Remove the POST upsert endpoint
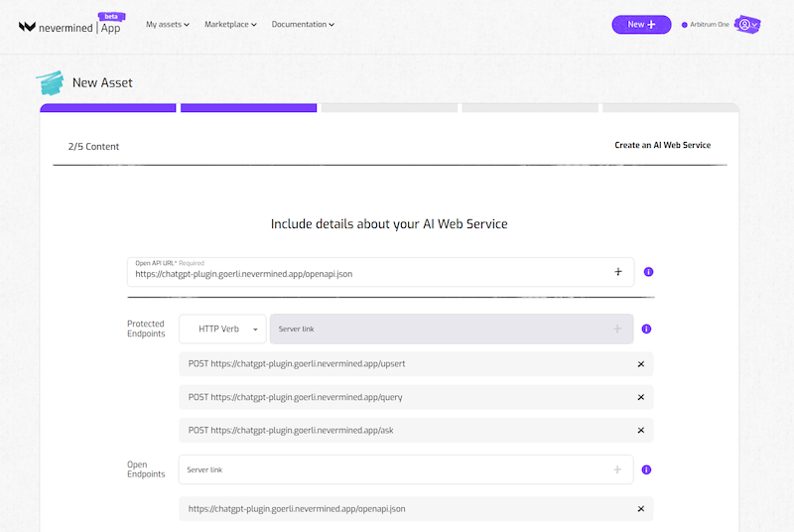 (x=640, y=364)
